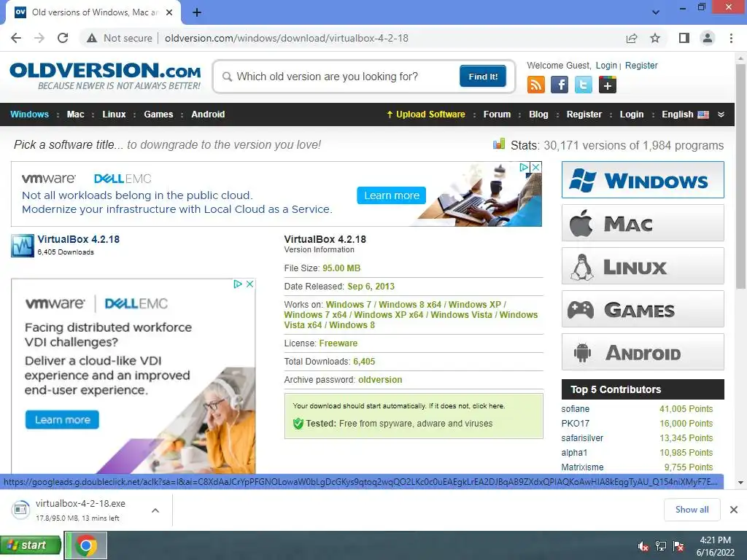Open the Chrome three-dot menu
Screen dimensions: 747x560
click(731, 38)
